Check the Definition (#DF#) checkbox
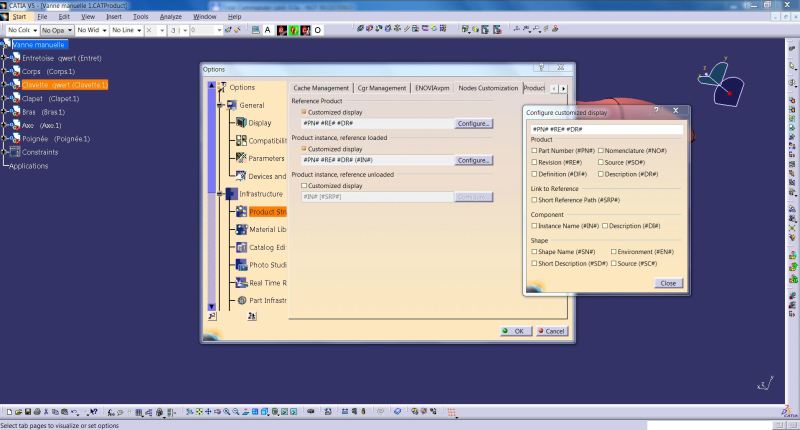 (534, 174)
